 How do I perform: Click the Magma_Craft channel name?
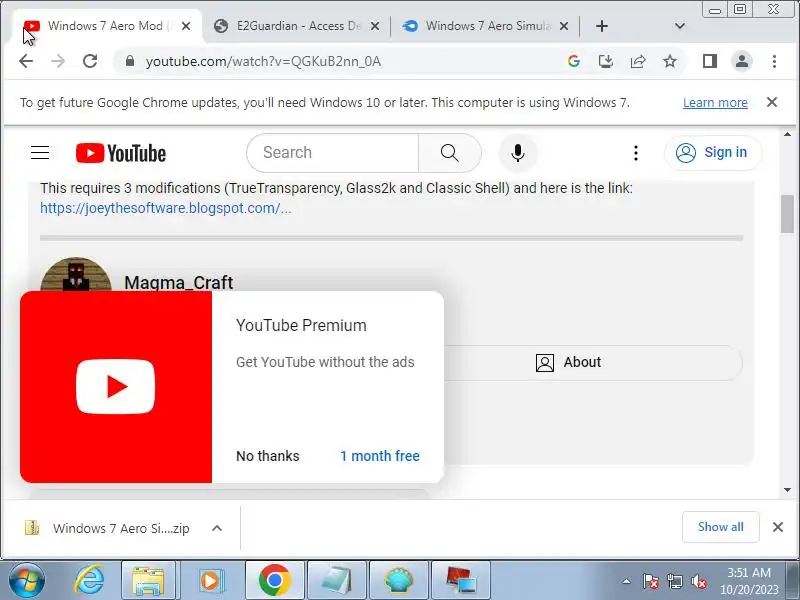[179, 282]
